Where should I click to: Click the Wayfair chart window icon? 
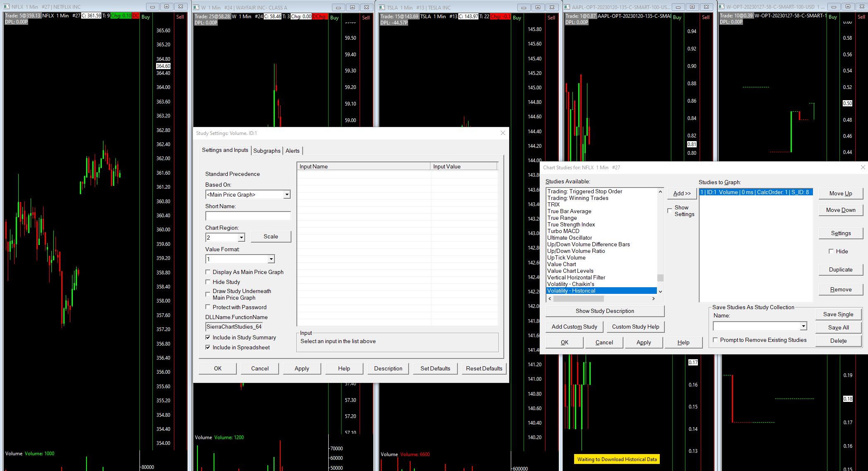point(197,7)
